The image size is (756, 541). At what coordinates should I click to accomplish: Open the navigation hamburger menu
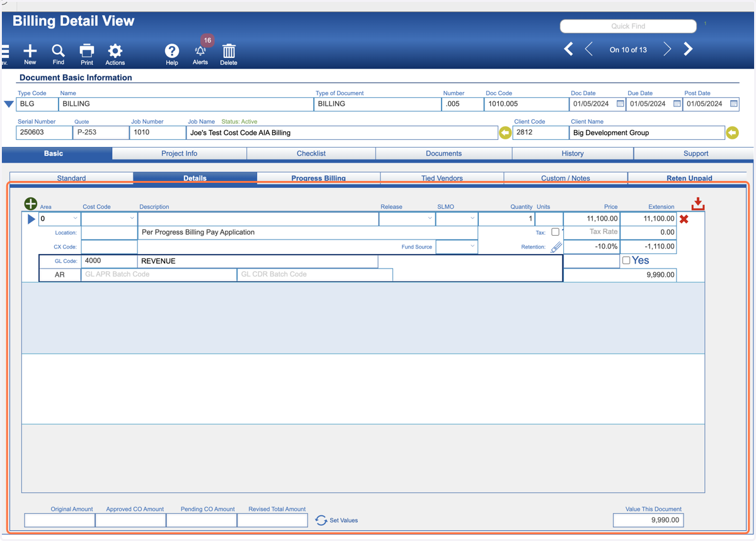point(4,51)
